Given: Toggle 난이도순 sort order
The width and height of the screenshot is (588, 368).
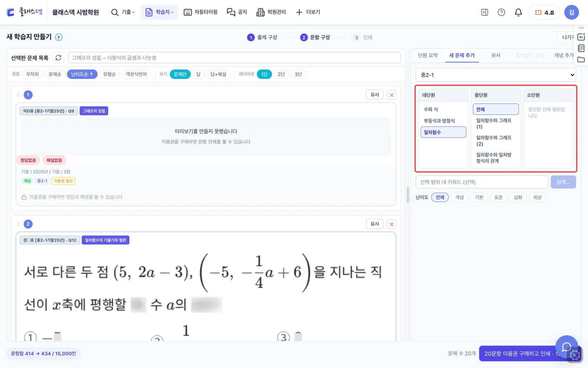Looking at the screenshot, I should coord(82,74).
